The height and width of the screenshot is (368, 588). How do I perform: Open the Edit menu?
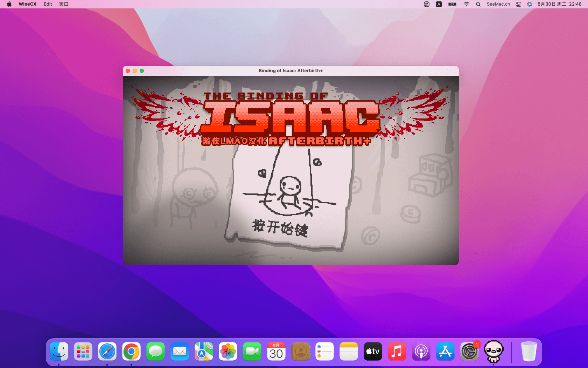click(x=48, y=4)
